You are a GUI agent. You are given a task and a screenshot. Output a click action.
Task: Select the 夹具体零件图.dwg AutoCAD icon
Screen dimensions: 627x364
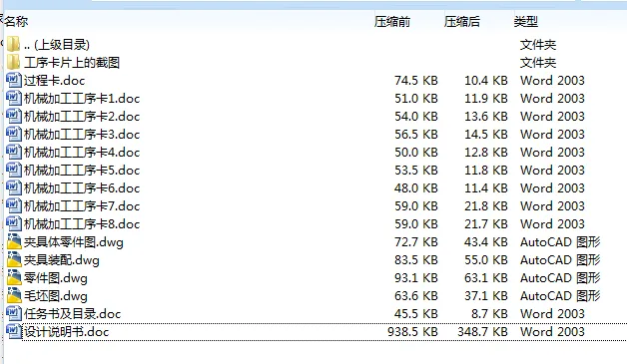14,241
